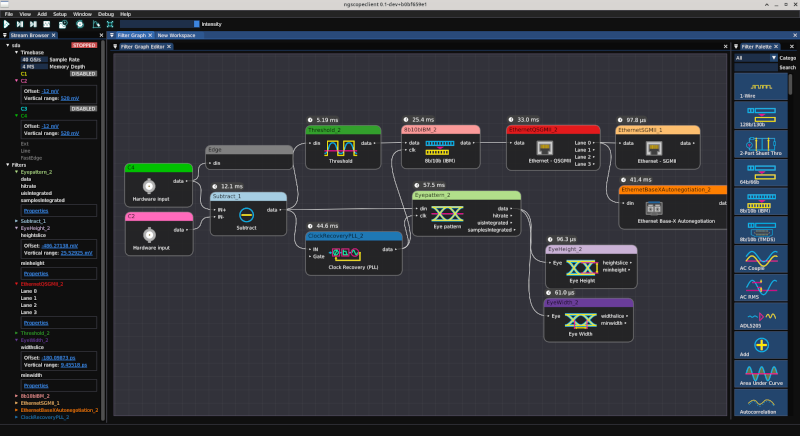Select the Add filter in Filter Palette
This screenshot has width=800, height=436.
click(761, 345)
